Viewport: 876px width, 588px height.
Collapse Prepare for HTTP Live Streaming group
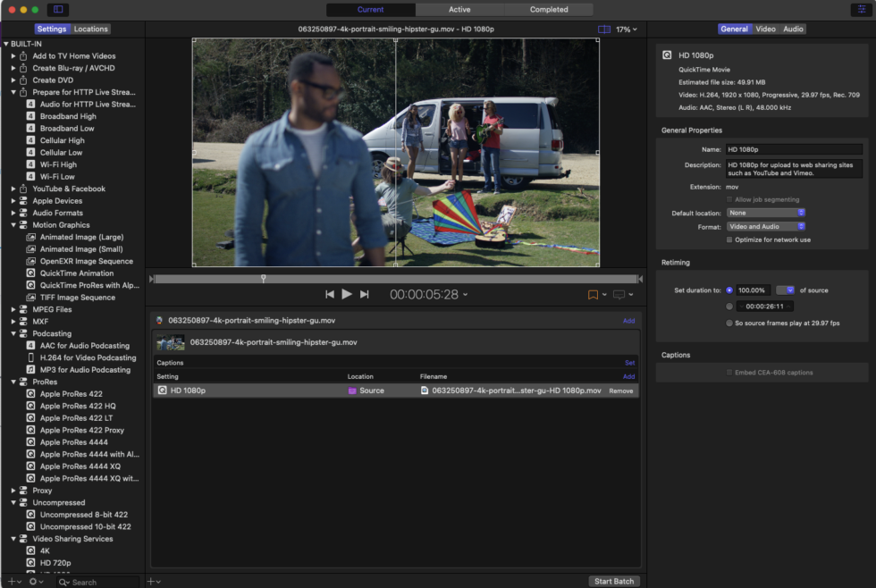click(x=13, y=92)
